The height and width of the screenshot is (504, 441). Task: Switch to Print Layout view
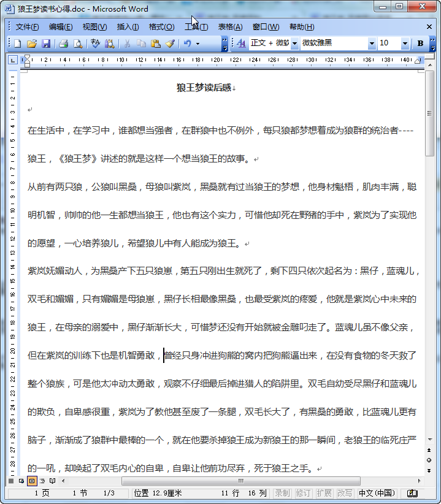tap(32, 481)
